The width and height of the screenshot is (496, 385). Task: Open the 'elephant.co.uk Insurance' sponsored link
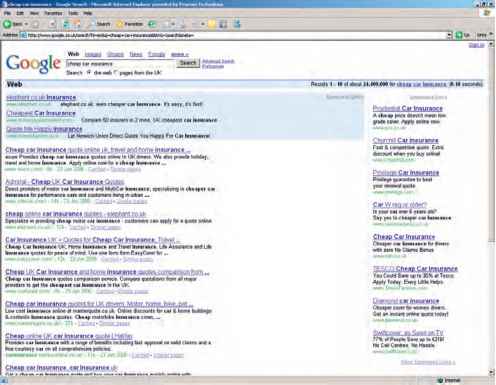[x=41, y=97]
